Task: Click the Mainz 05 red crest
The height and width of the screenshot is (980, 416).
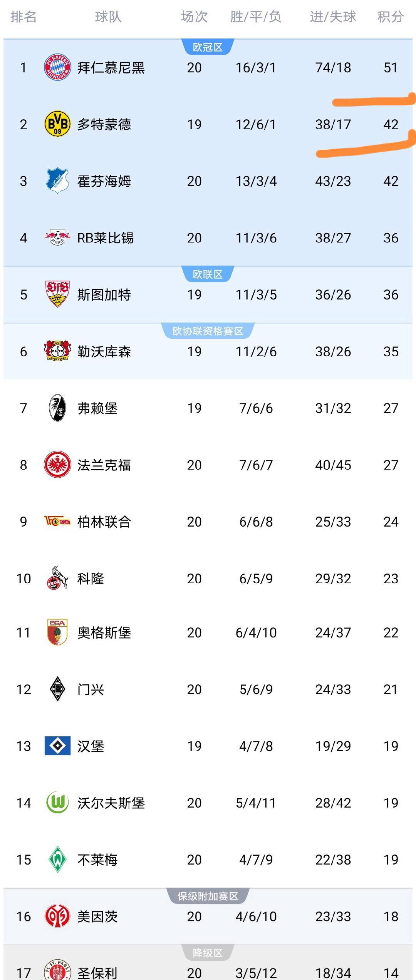Action: pos(57,916)
